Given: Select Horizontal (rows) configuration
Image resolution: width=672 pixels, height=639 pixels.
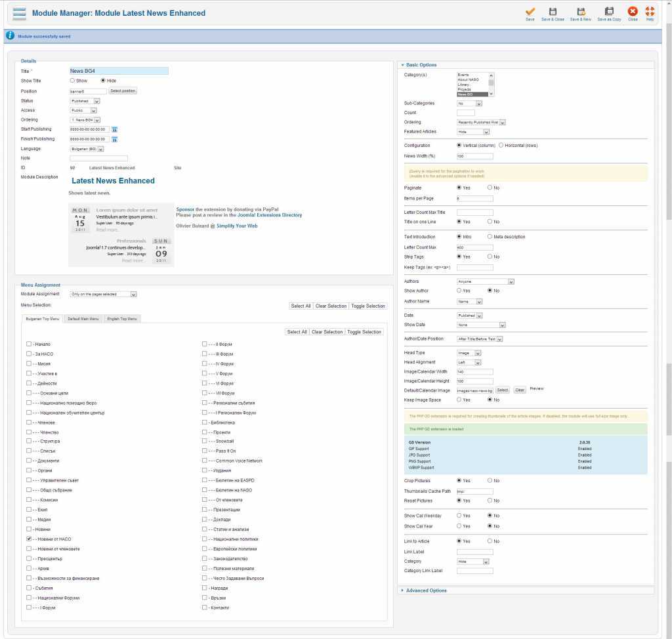Looking at the screenshot, I should pos(501,146).
